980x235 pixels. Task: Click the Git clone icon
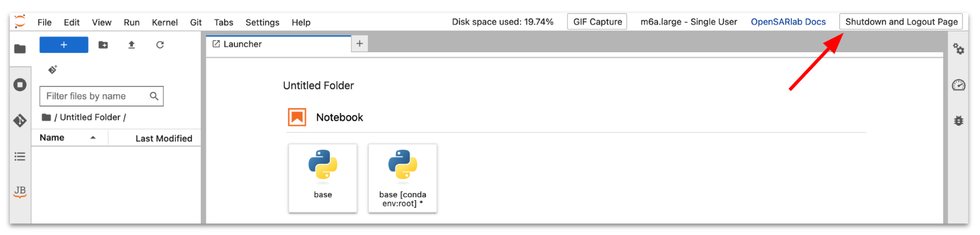53,70
